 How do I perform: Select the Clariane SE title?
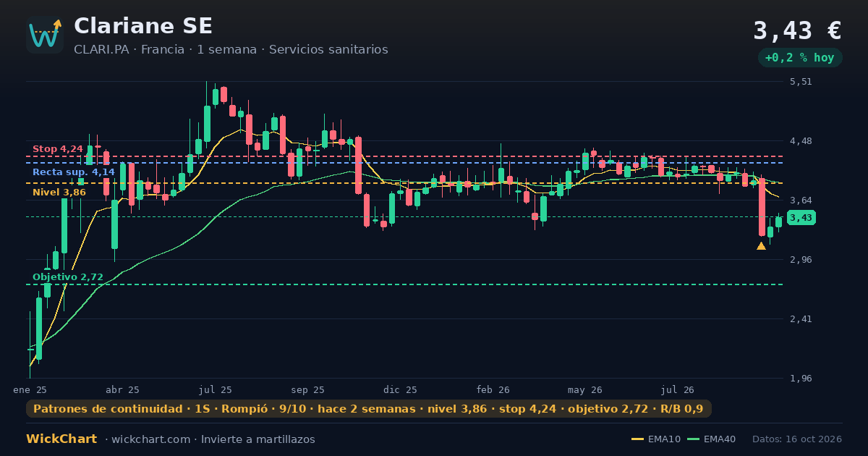coord(143,26)
